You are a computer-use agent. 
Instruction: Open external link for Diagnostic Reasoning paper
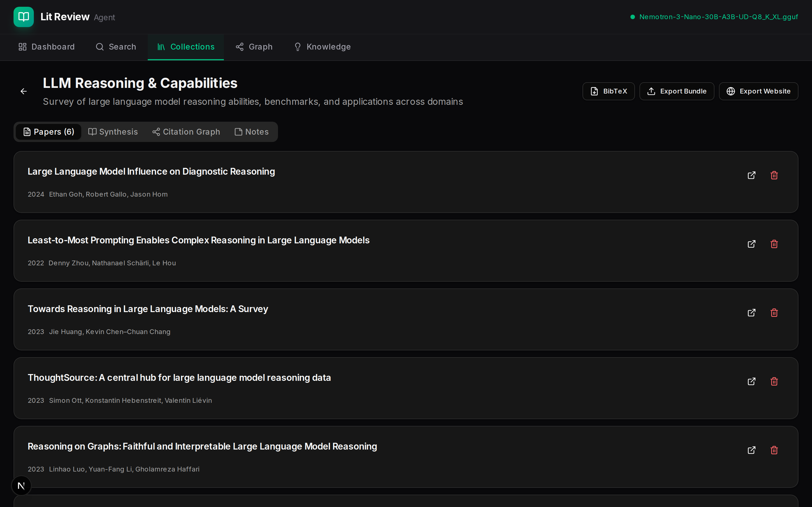point(751,175)
